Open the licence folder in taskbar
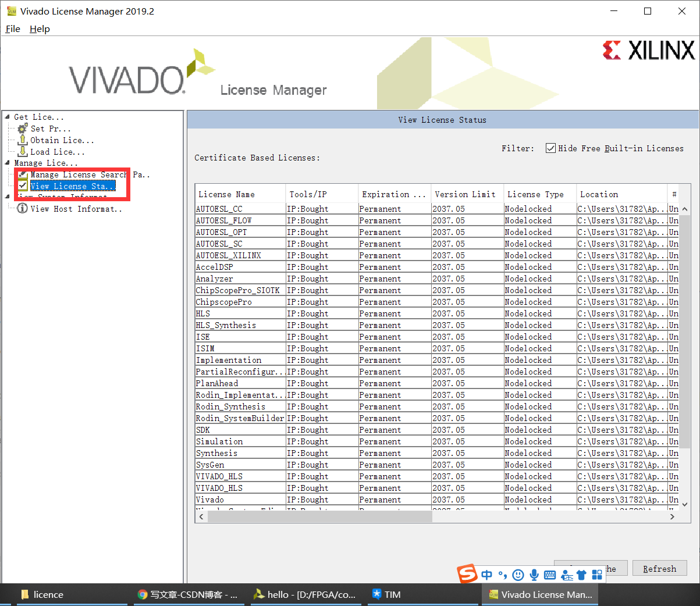Image resolution: width=700 pixels, height=606 pixels. (72, 594)
